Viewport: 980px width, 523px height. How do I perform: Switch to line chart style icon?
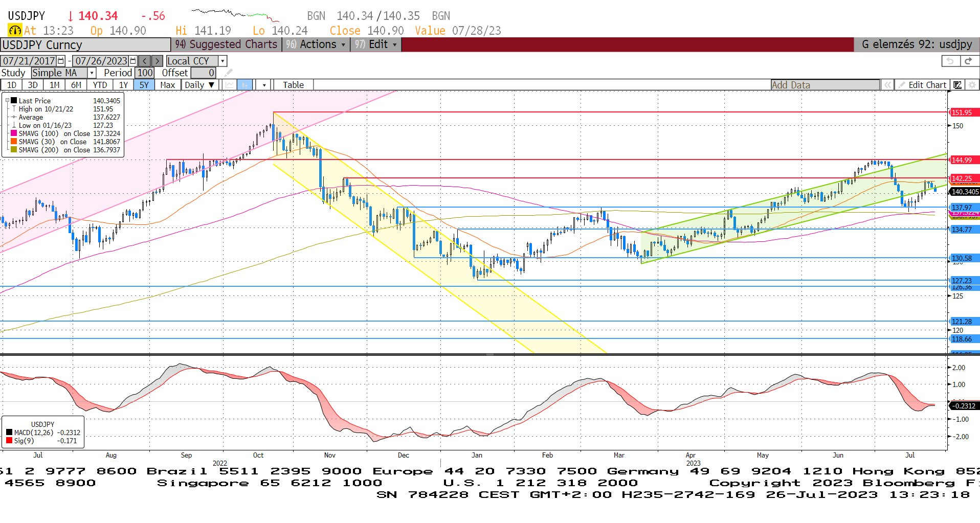coord(230,85)
